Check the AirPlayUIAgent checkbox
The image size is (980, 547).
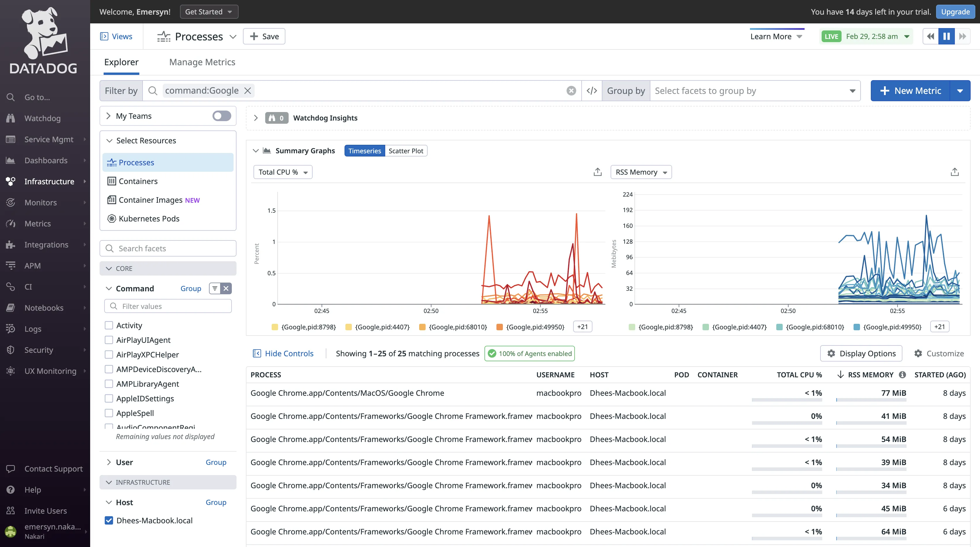click(x=109, y=340)
